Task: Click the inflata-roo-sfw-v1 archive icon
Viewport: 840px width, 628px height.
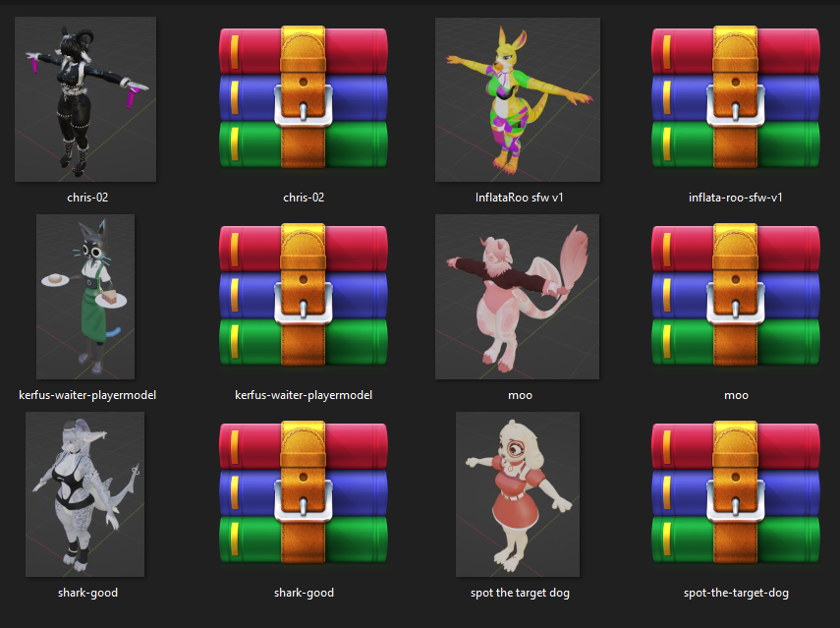Action: point(735,99)
